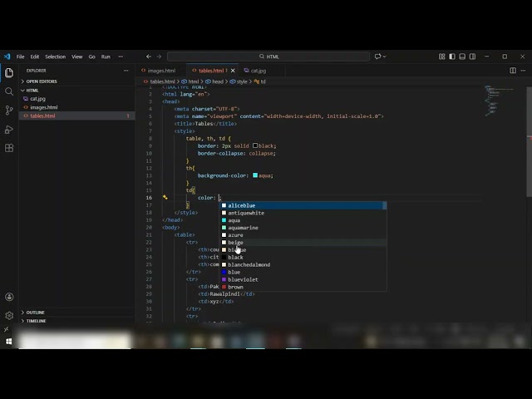The height and width of the screenshot is (399, 532).
Task: Choose black from the suggestion list
Action: pos(303,257)
